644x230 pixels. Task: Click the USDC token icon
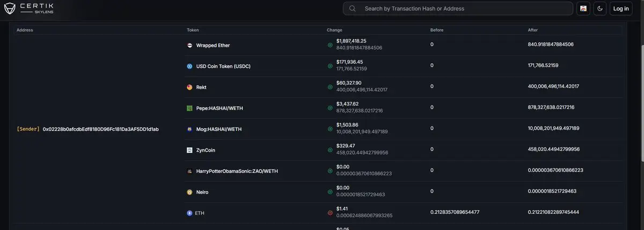189,66
